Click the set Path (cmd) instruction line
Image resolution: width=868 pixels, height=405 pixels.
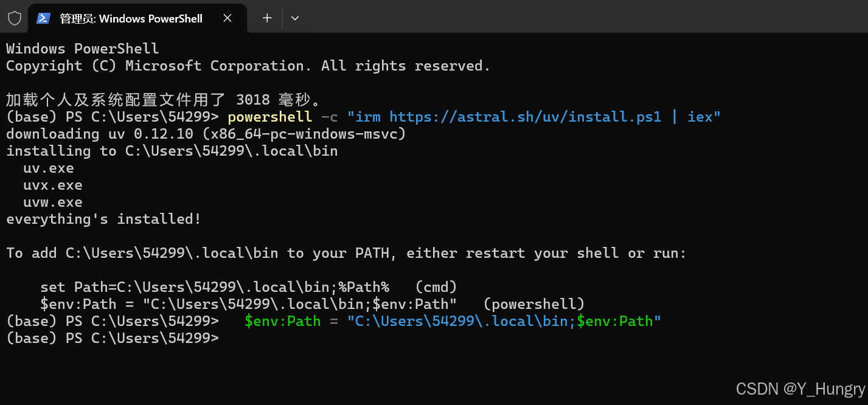pos(249,287)
